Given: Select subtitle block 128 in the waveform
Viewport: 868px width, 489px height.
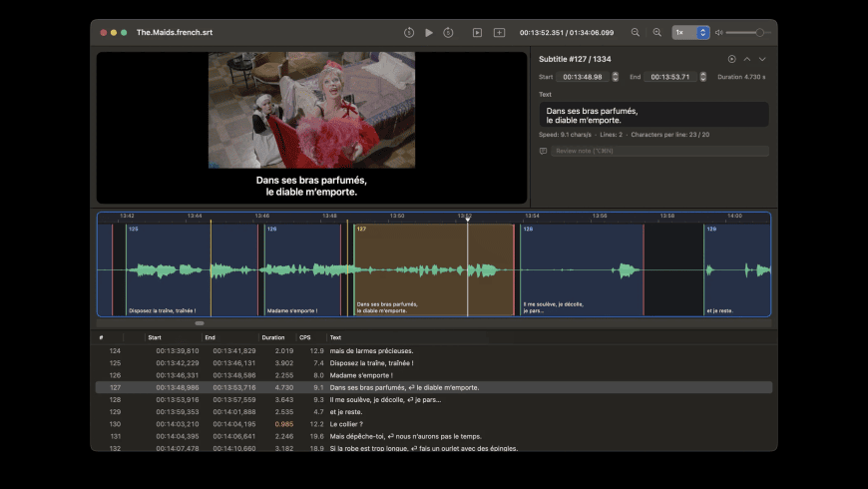Looking at the screenshot, I should click(x=582, y=269).
